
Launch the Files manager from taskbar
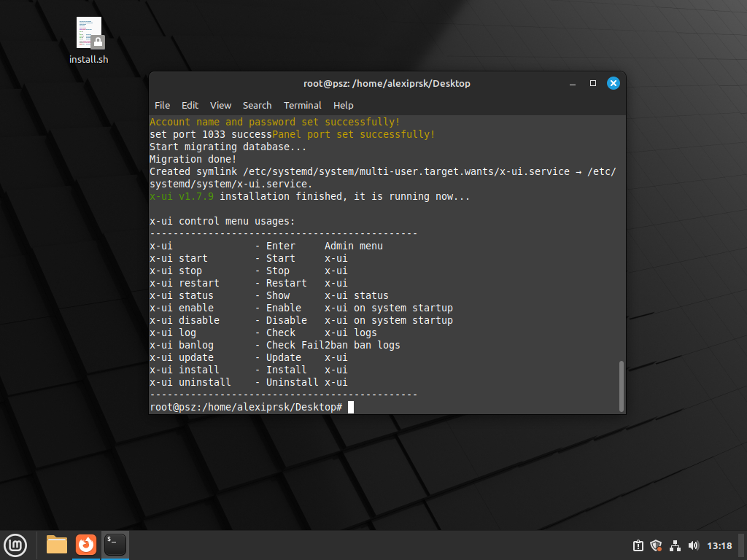(x=57, y=545)
